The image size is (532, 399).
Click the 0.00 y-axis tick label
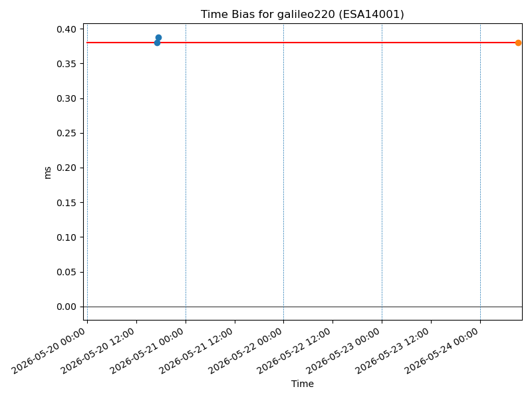66,307
